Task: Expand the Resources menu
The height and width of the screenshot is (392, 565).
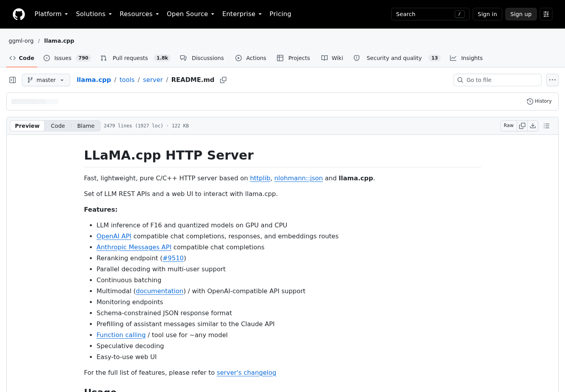Action: click(139, 14)
